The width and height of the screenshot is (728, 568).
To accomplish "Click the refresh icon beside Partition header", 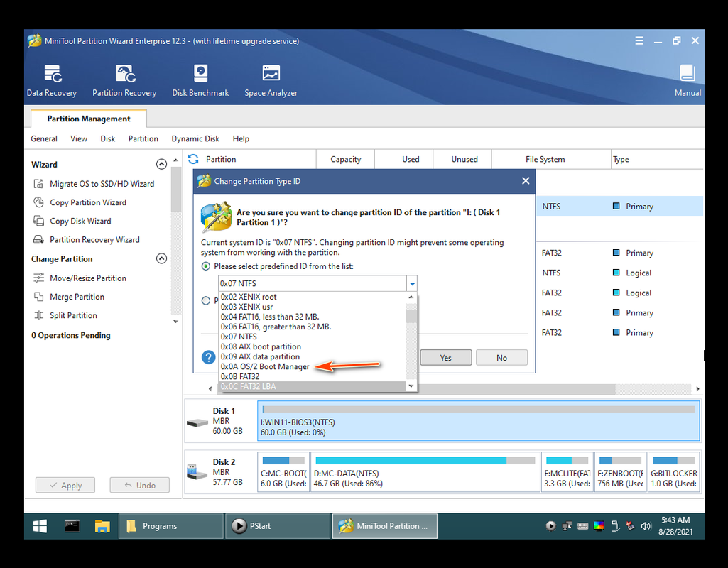I will (193, 159).
